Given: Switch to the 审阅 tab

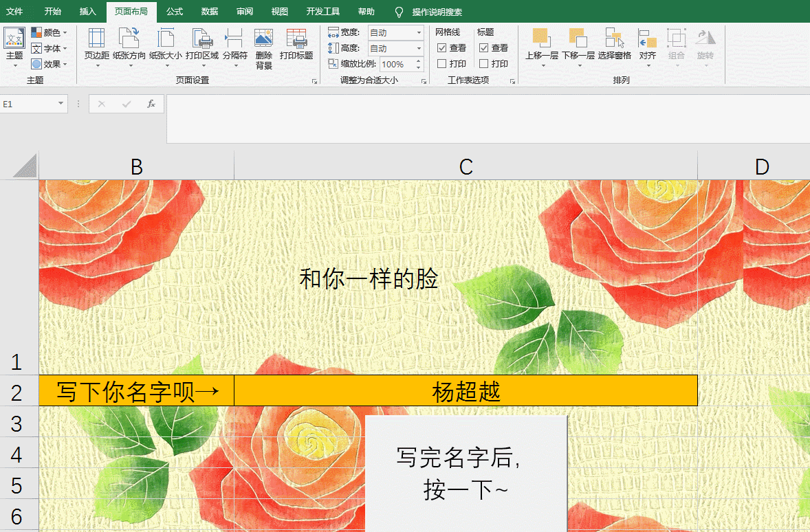Looking at the screenshot, I should click(245, 12).
